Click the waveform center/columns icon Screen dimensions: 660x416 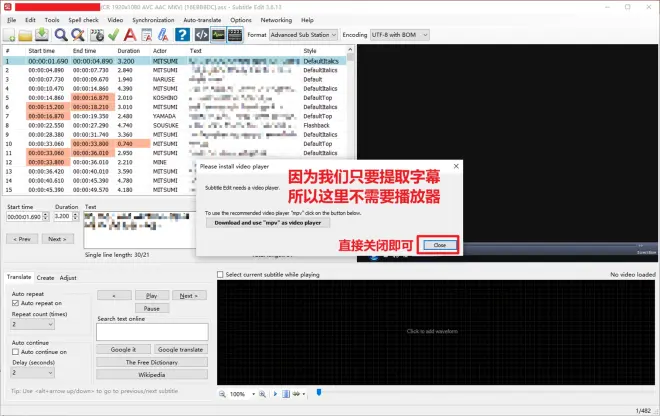(286, 394)
